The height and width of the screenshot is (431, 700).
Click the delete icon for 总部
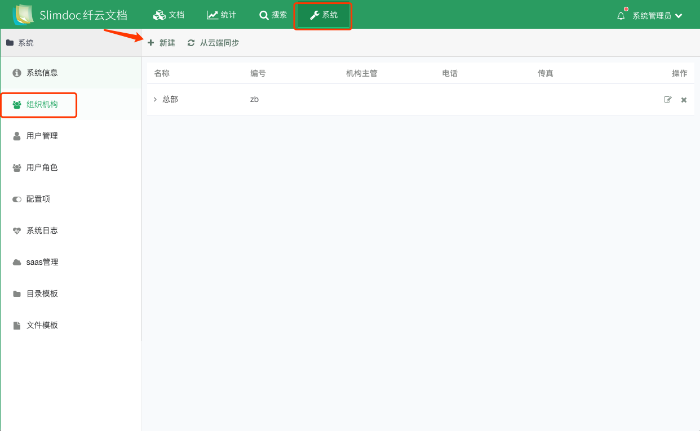point(683,100)
